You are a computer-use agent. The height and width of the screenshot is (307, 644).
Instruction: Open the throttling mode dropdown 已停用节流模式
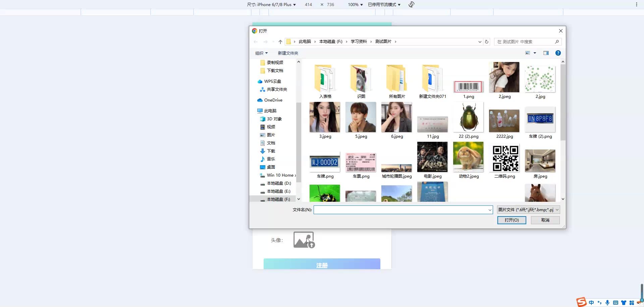[x=384, y=5]
